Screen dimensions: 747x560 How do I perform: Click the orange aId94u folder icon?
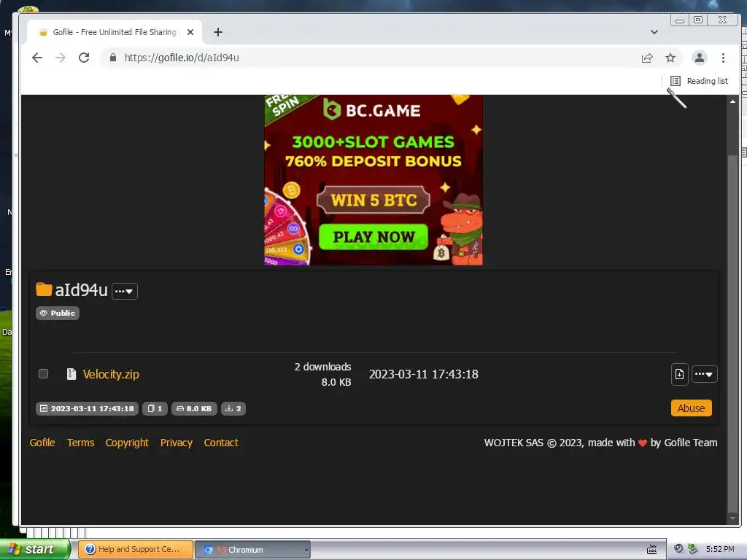44,289
